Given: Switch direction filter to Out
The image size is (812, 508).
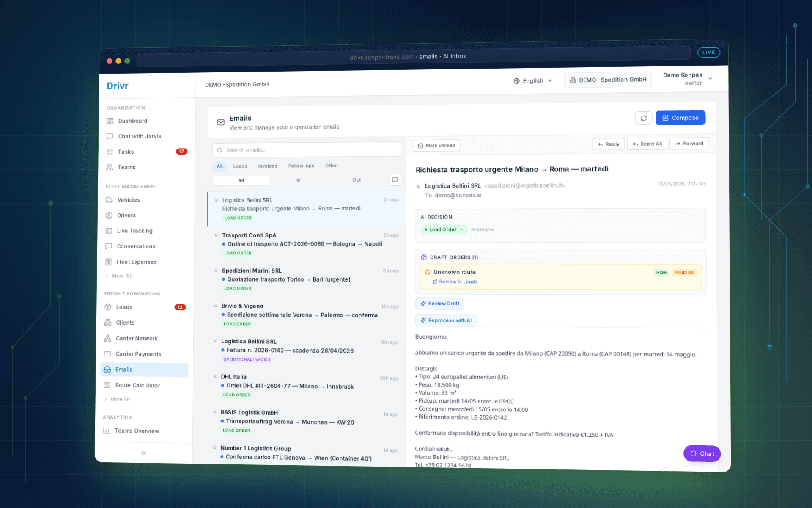Looking at the screenshot, I should 357,180.
